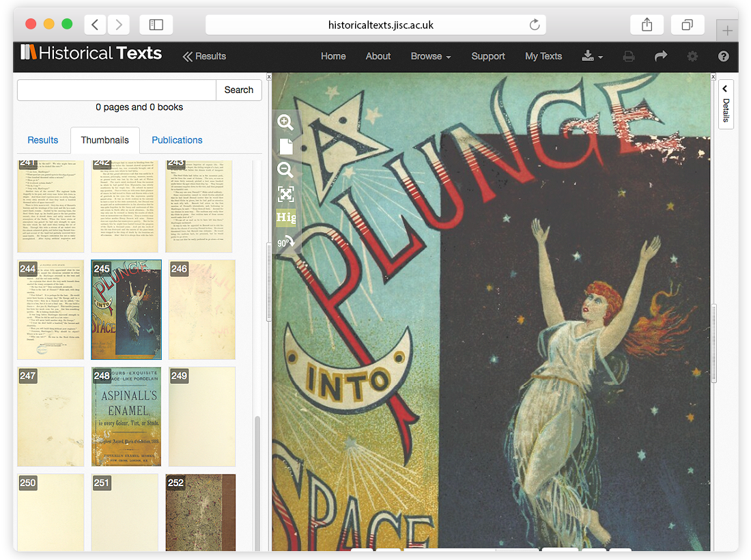The width and height of the screenshot is (751, 560).
Task: Zoom in on the page viewer
Action: coord(285,122)
